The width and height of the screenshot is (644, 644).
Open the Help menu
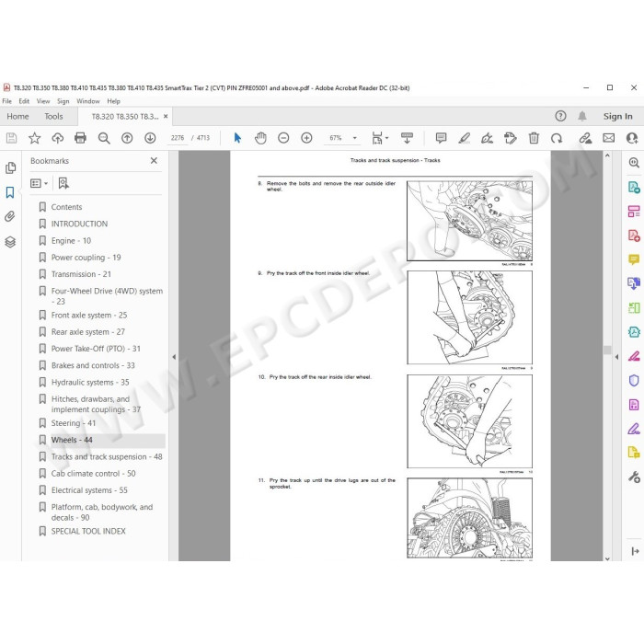(113, 101)
